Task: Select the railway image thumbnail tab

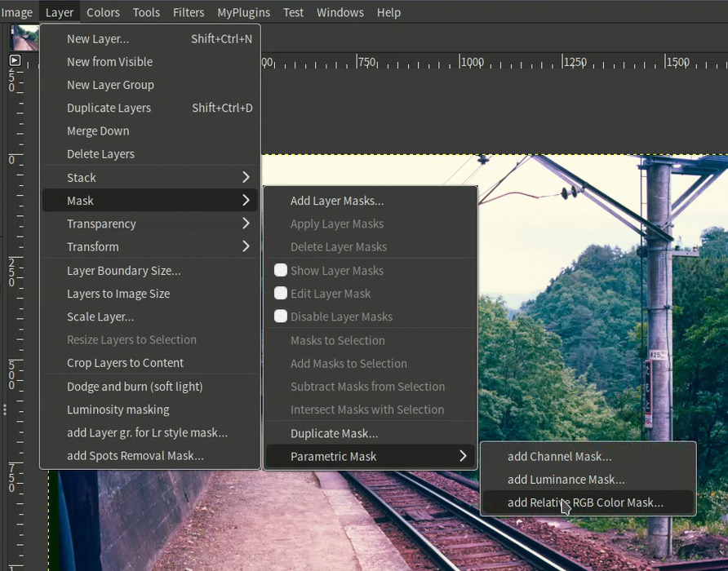Action: click(x=24, y=38)
